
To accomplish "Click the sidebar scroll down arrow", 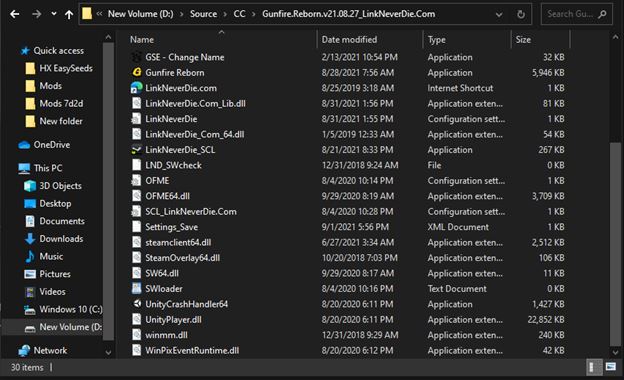I will click(108, 353).
